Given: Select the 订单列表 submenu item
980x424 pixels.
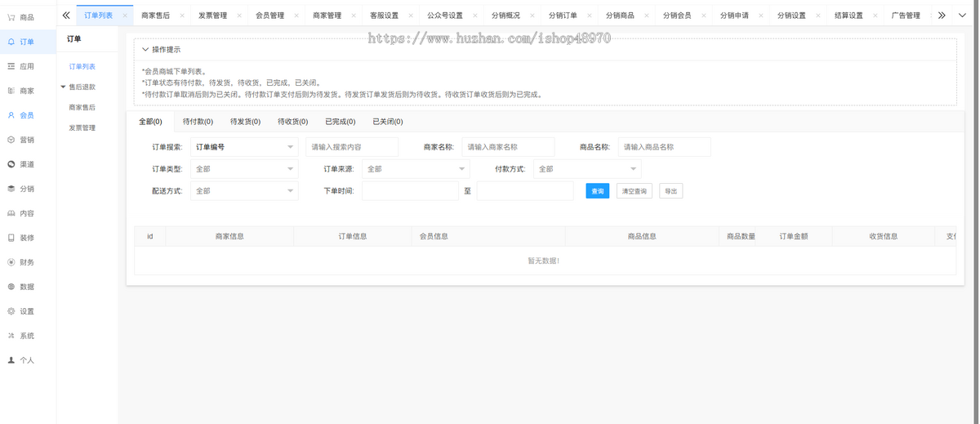Looking at the screenshot, I should 82,67.
